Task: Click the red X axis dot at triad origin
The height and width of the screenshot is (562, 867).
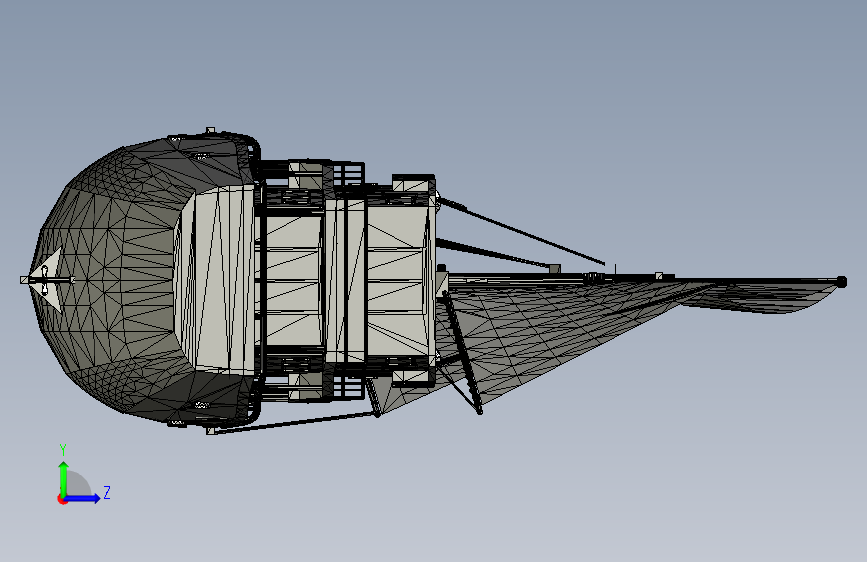Action: pyautogui.click(x=62, y=499)
